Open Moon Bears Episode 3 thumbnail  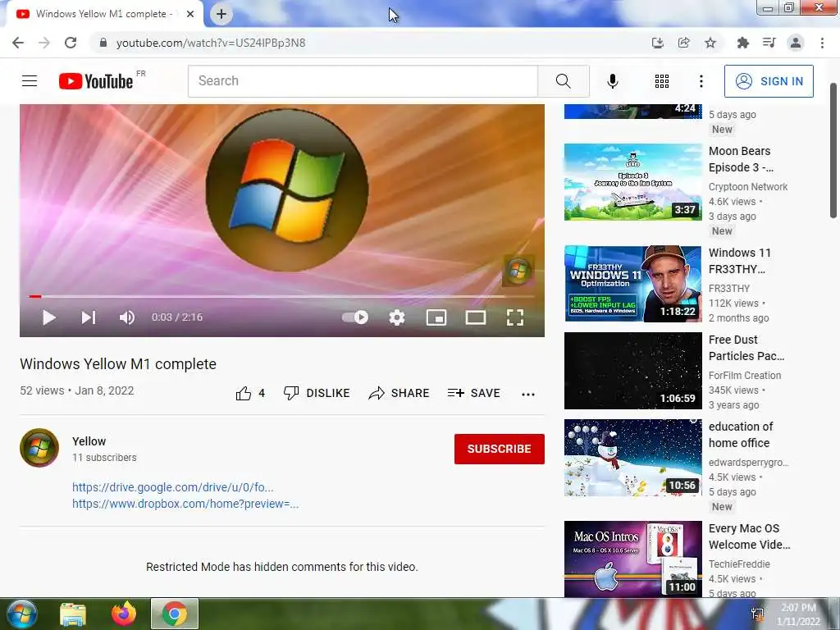tap(633, 182)
